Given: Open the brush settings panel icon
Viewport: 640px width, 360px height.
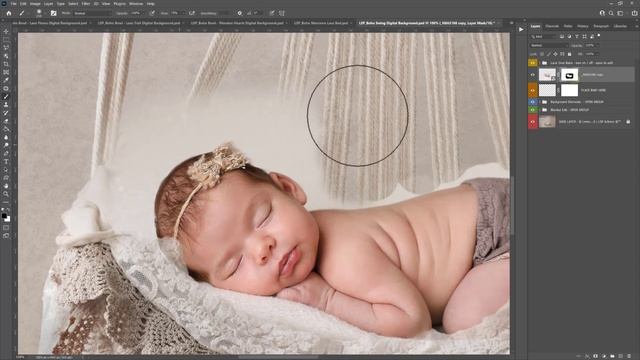Looking at the screenshot, I should coord(53,13).
